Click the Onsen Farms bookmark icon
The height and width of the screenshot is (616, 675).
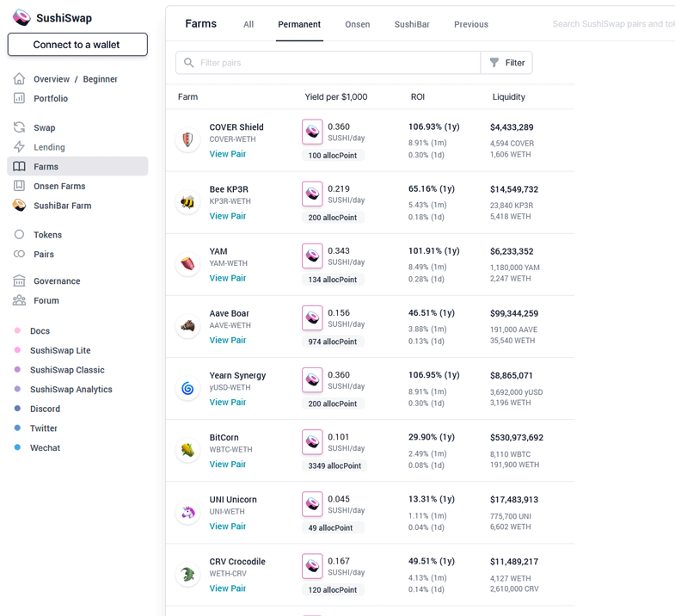pyautogui.click(x=19, y=186)
